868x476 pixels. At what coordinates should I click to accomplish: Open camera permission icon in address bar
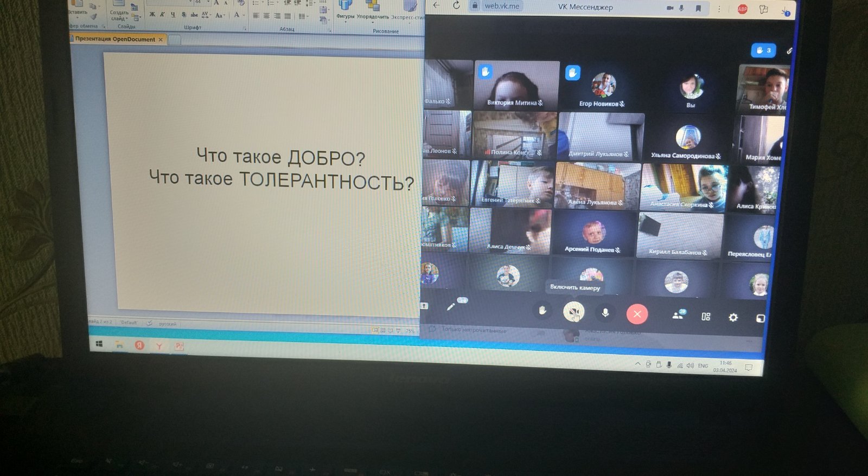(x=670, y=8)
